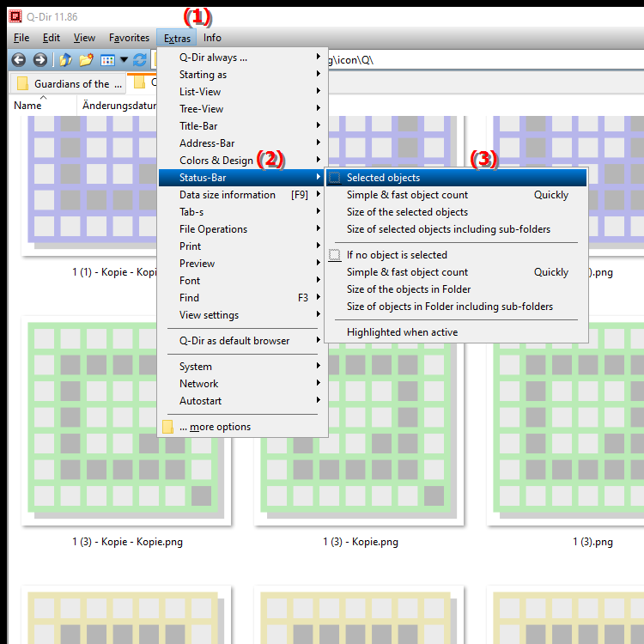
Task: Click file name 1 (3).png
Action: point(592,542)
